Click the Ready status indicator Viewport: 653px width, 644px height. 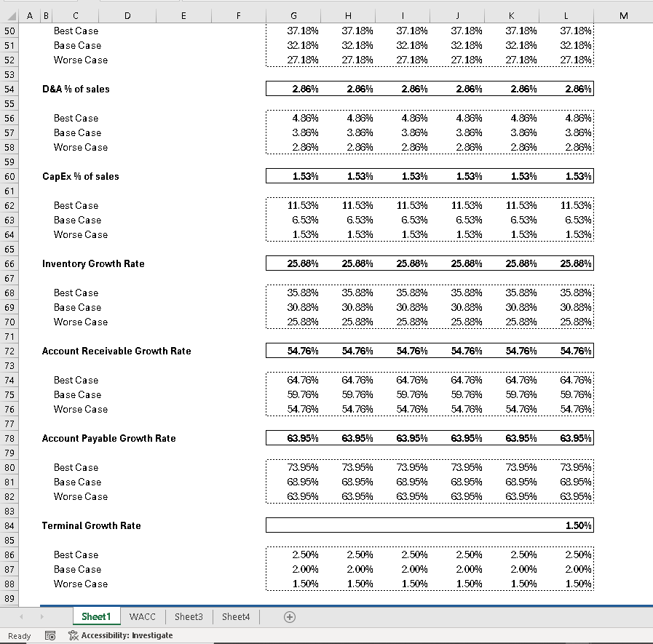point(19,635)
